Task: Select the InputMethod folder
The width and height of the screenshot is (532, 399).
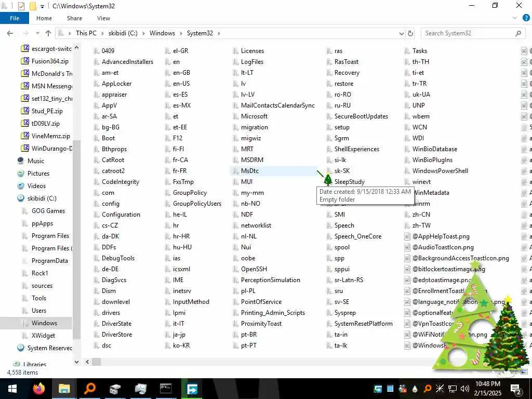Action: click(191, 302)
